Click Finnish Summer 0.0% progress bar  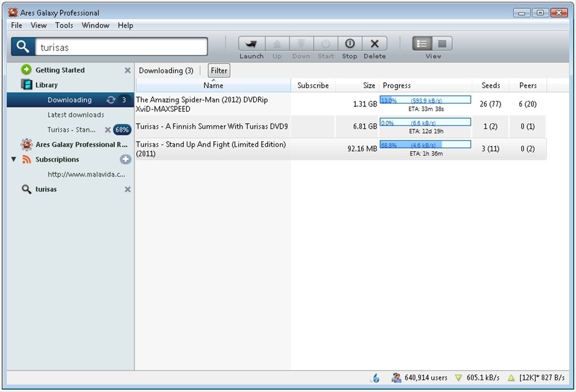pyautogui.click(x=426, y=122)
